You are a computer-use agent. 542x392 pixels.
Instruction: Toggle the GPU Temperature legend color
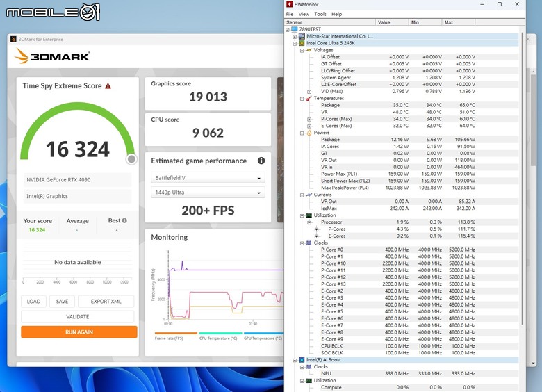[x=263, y=333]
